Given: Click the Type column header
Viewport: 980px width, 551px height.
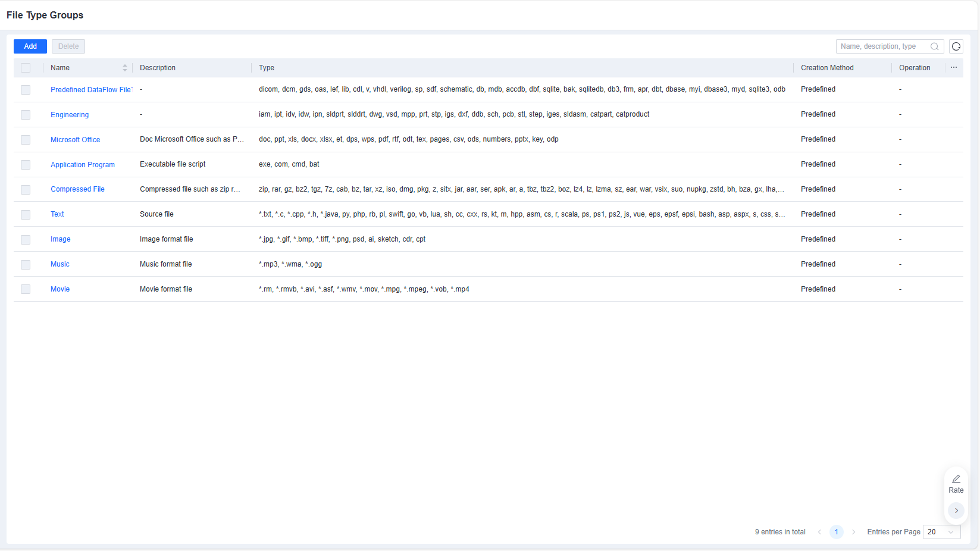Looking at the screenshot, I should [267, 68].
